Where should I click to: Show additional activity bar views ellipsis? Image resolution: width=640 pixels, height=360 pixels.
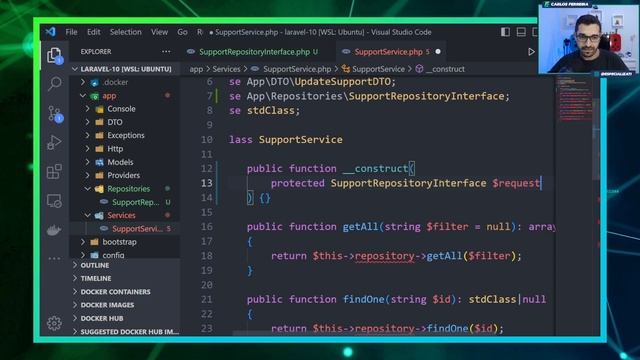click(54, 258)
